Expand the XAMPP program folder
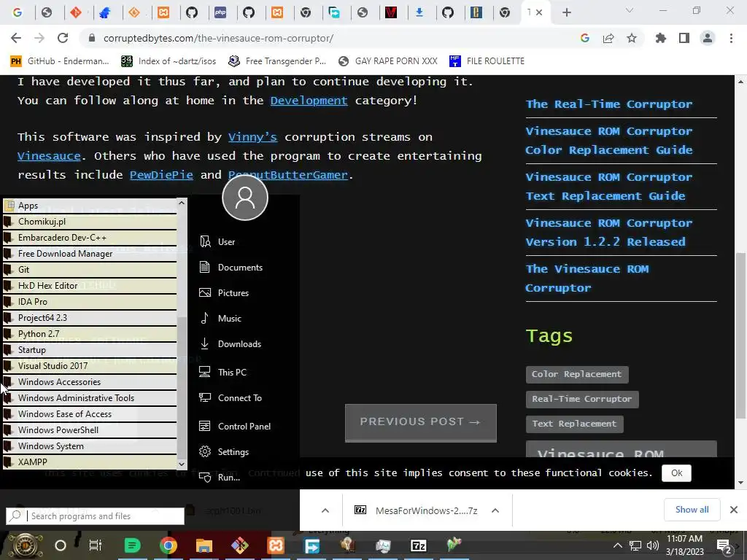747x560 pixels. click(x=90, y=462)
